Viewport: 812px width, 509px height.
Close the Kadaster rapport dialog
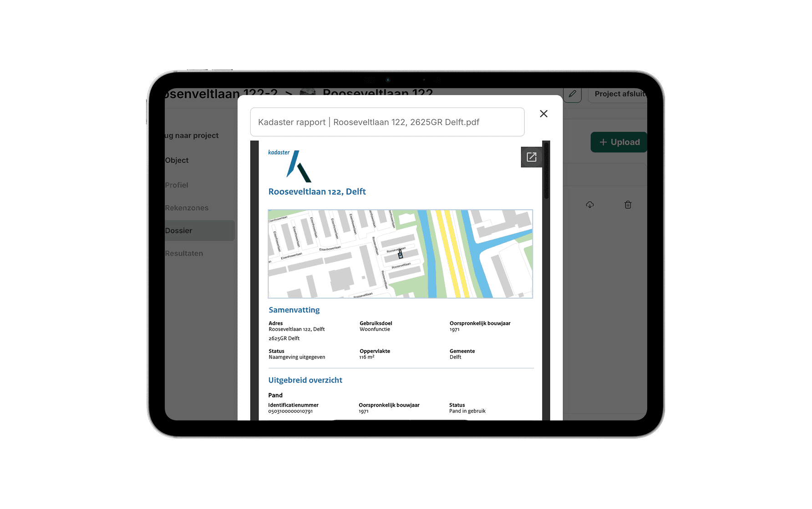pyautogui.click(x=543, y=114)
